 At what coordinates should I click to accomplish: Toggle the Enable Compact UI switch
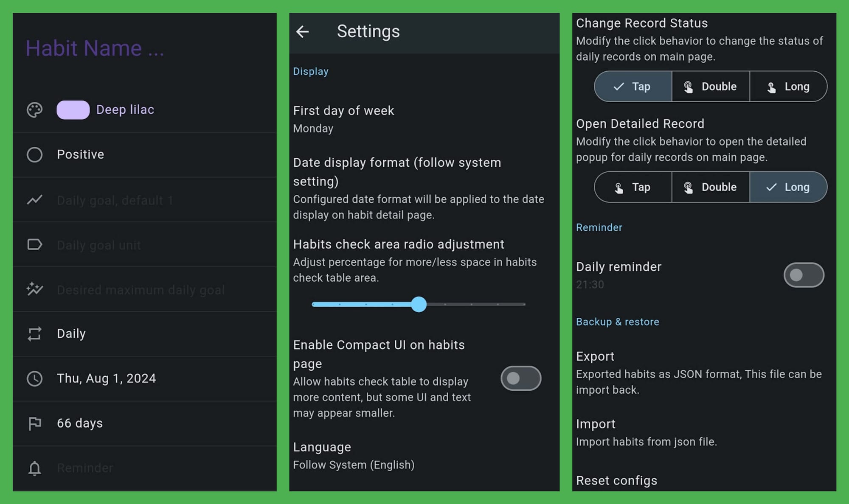[x=520, y=378]
